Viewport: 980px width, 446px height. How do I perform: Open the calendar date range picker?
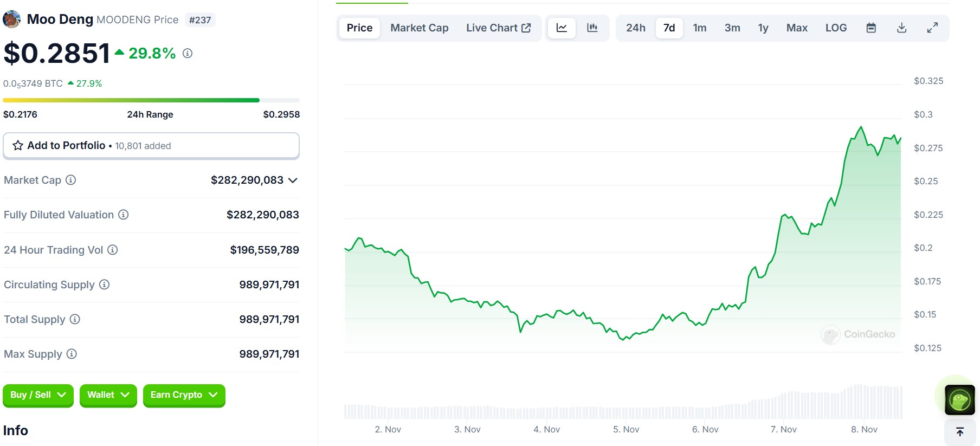click(871, 28)
